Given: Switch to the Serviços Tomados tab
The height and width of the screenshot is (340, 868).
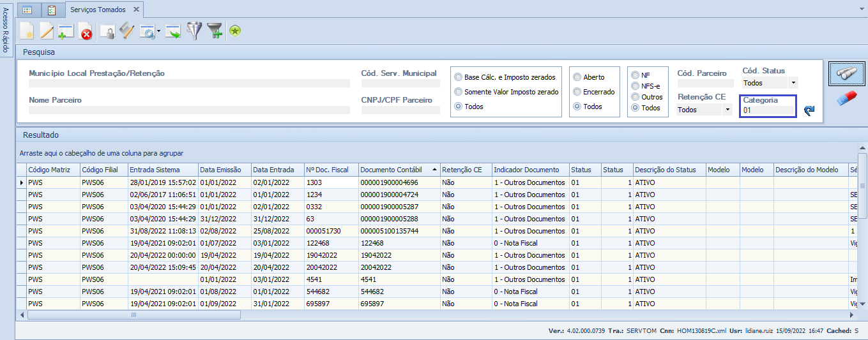Looking at the screenshot, I should (97, 10).
